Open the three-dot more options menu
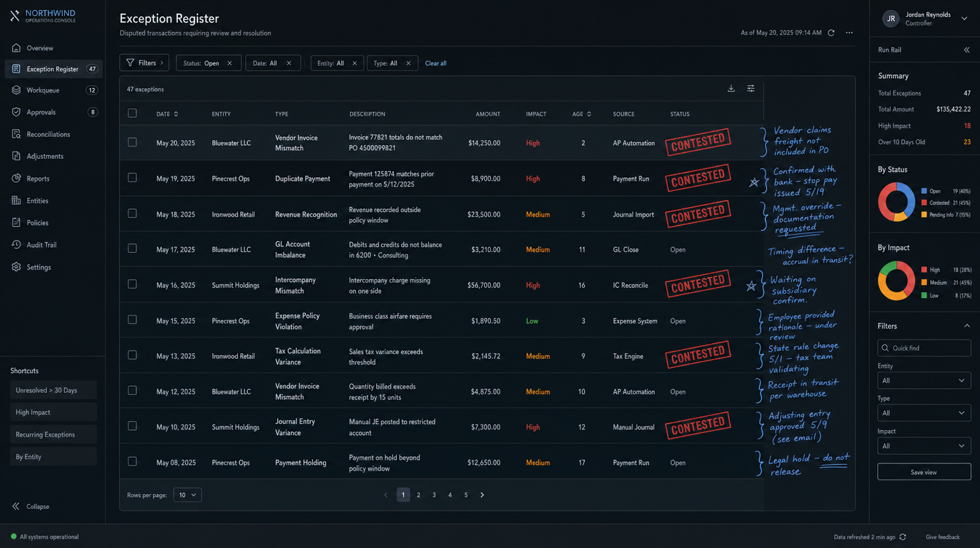Screen dimensions: 980x548 (849, 33)
